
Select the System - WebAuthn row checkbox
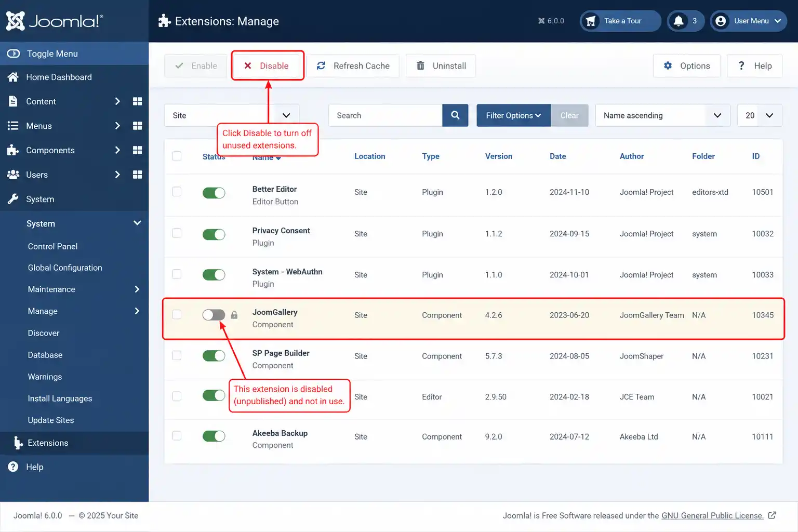click(x=177, y=274)
